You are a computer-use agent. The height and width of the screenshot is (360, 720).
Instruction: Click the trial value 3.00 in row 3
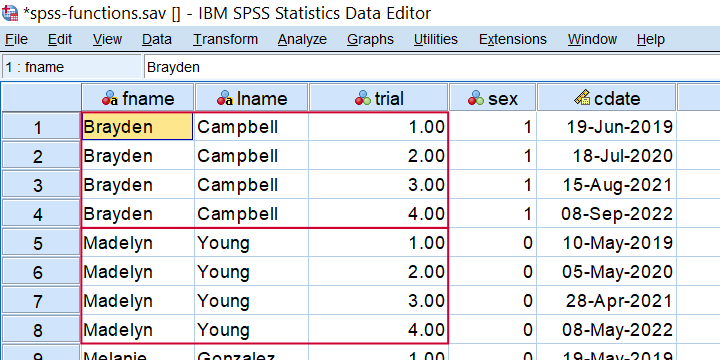tap(378, 185)
